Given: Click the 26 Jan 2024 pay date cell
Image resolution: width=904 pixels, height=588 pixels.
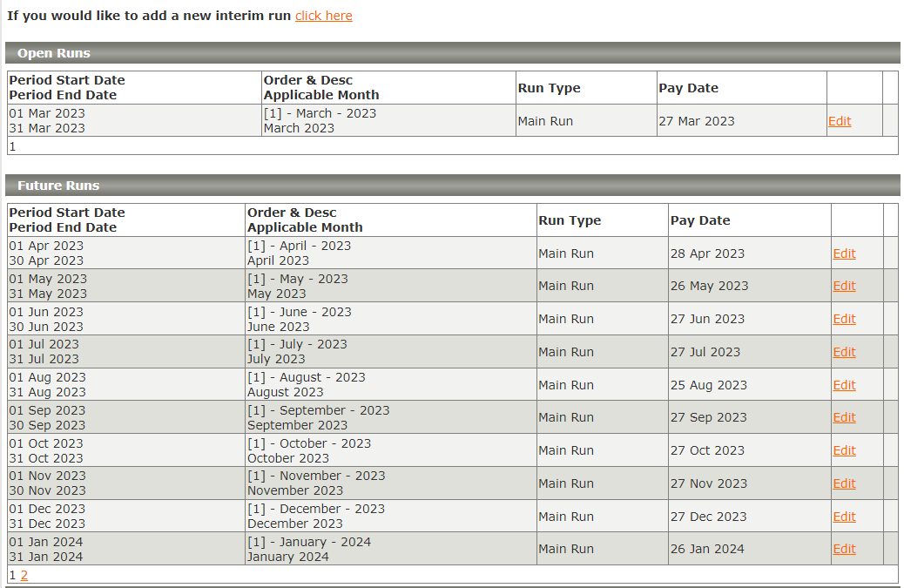Looking at the screenshot, I should 707,549.
